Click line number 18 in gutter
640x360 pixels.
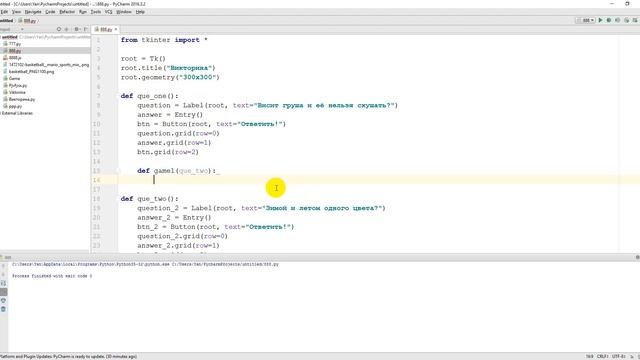(x=97, y=199)
